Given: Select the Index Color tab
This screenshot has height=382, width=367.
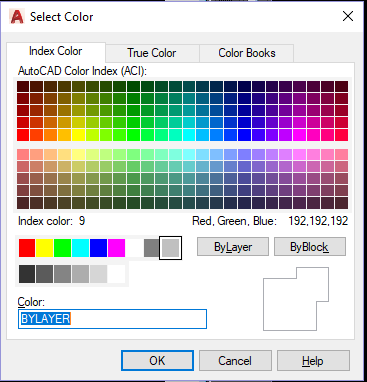Looking at the screenshot, I should (56, 51).
